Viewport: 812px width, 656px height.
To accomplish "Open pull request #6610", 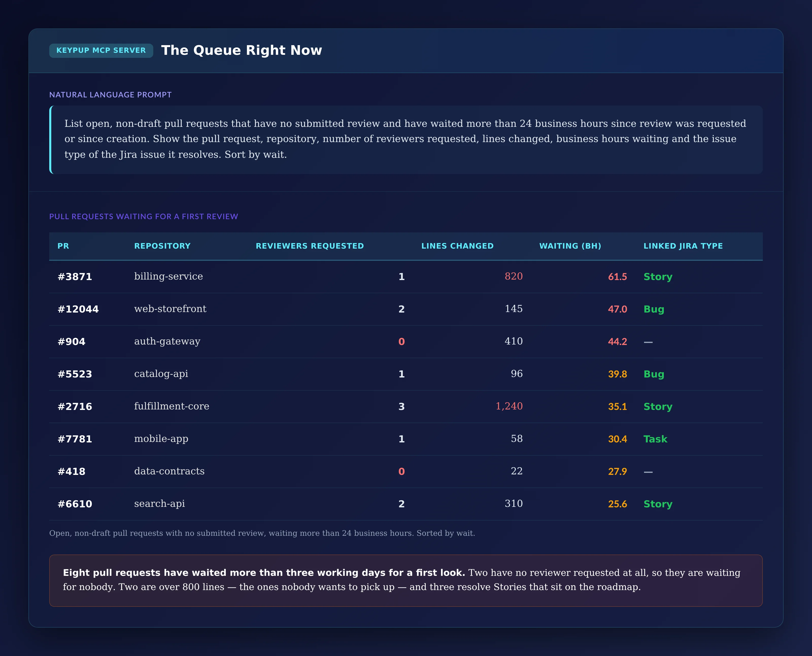I will [x=75, y=504].
